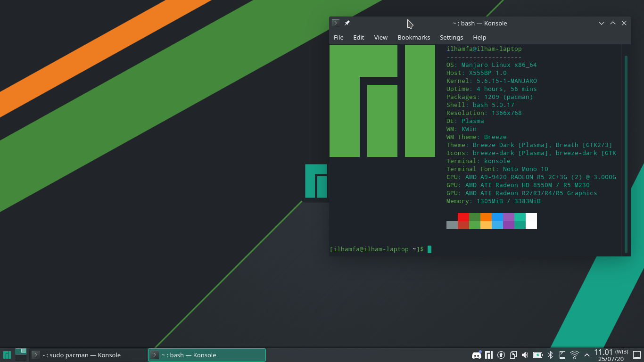Expand hidden system tray icons arrow
644x362 pixels.
[587, 355]
